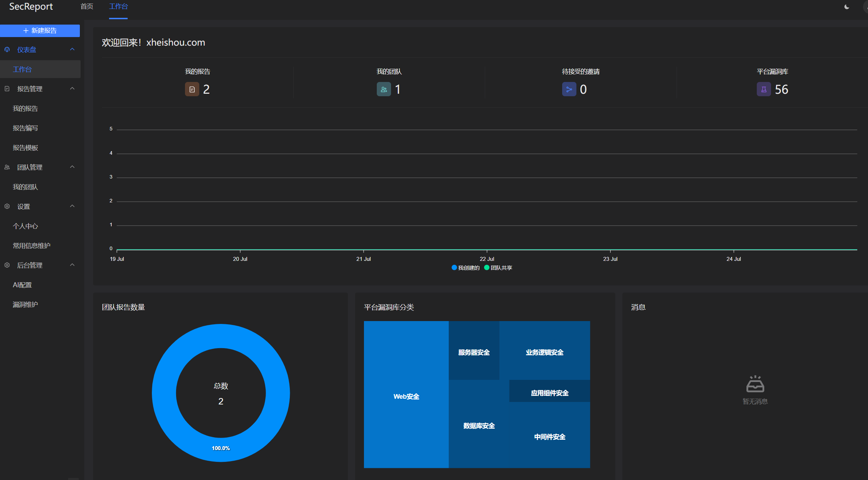Click the 报告管理 document icon
Screen dimensions: 868x480
7,89
